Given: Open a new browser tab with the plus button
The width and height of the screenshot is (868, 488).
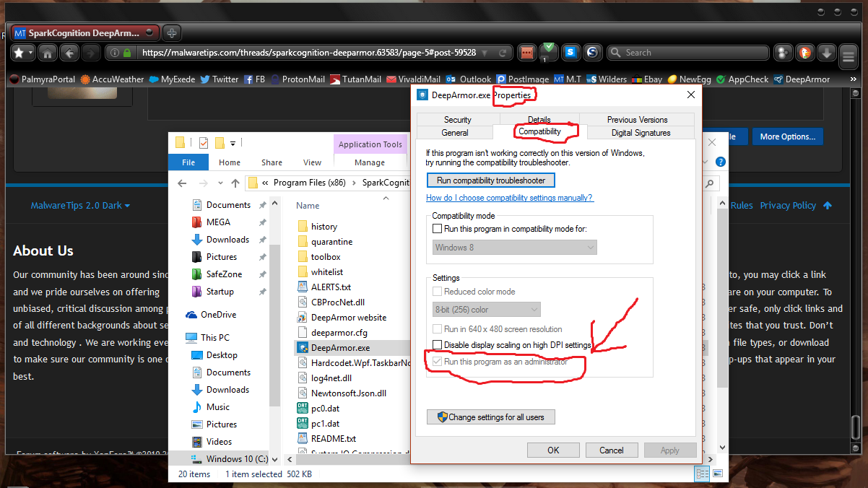Looking at the screenshot, I should coord(171,33).
